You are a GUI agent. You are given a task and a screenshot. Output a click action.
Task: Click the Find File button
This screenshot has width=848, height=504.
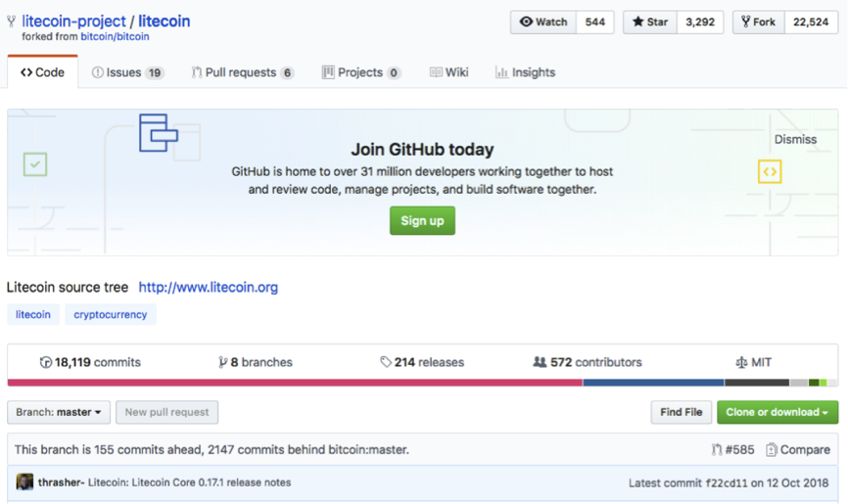pos(681,412)
